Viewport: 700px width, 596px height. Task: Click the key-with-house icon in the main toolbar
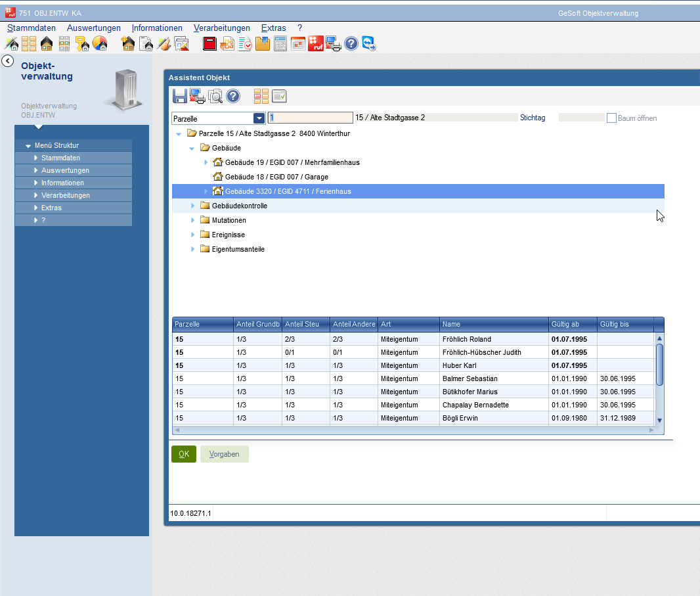pyautogui.click(x=82, y=44)
